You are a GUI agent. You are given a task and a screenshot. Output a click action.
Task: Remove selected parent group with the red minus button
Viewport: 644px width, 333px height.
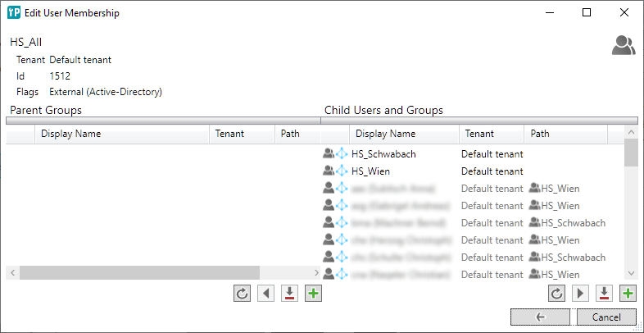click(x=289, y=294)
